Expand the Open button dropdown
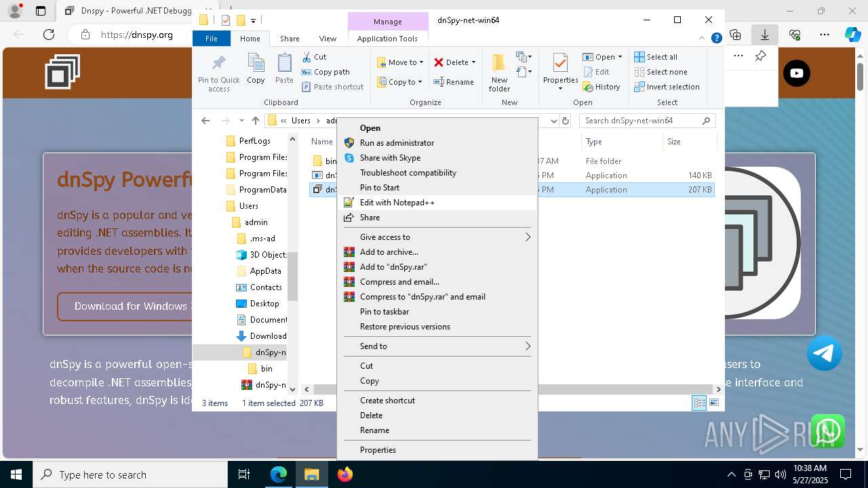The height and width of the screenshot is (488, 868). tap(620, 57)
